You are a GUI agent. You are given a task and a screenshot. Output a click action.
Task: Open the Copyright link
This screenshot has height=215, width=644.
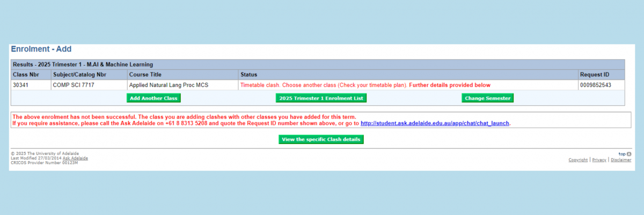(578, 160)
